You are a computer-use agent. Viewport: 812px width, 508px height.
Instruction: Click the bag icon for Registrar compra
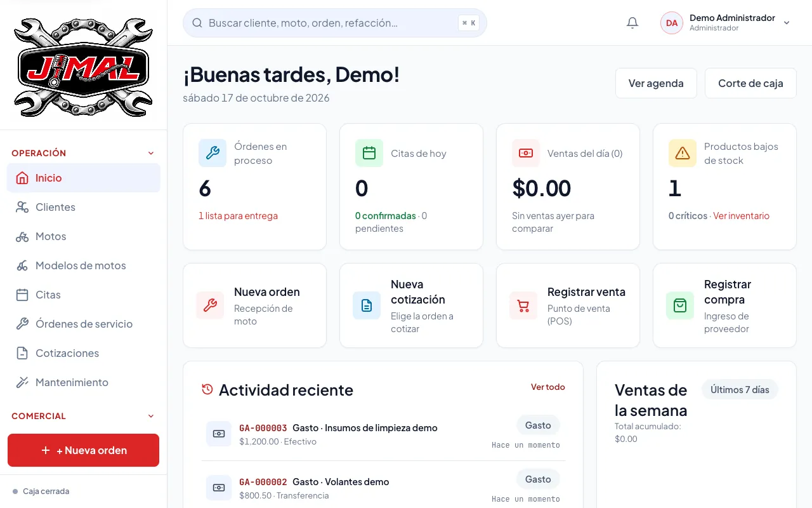click(680, 305)
